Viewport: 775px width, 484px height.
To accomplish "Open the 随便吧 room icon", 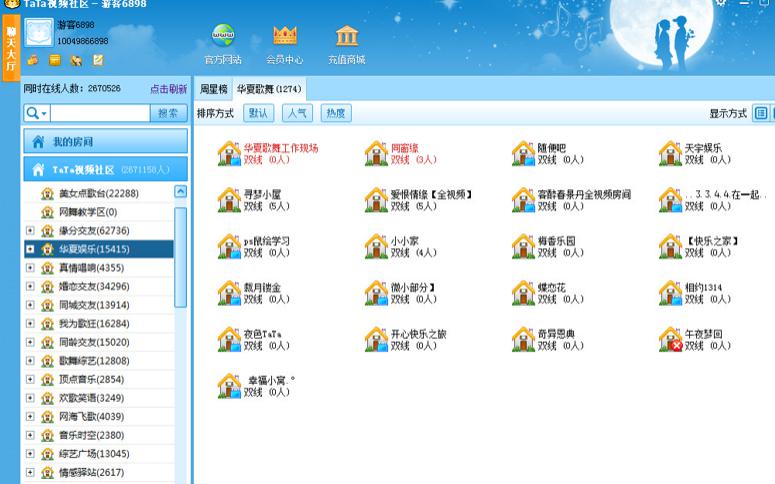I will point(523,153).
